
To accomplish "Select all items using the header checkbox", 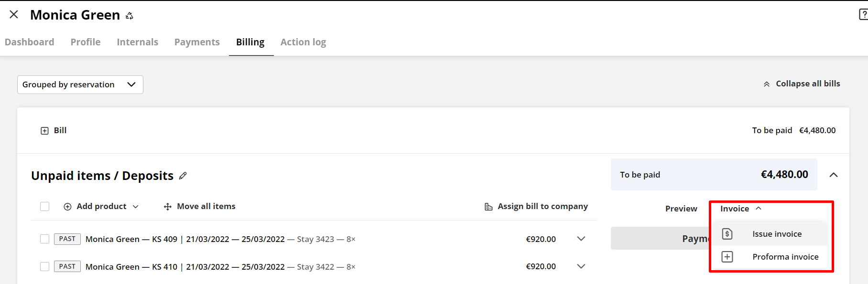I will point(44,206).
